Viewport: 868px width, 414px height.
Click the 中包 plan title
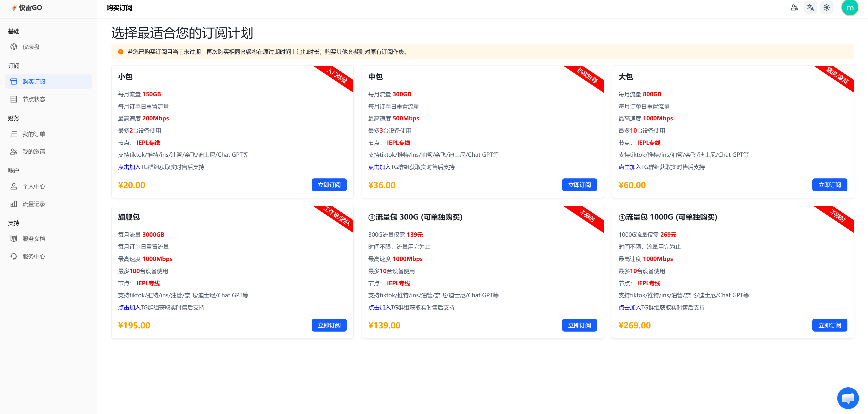375,77
